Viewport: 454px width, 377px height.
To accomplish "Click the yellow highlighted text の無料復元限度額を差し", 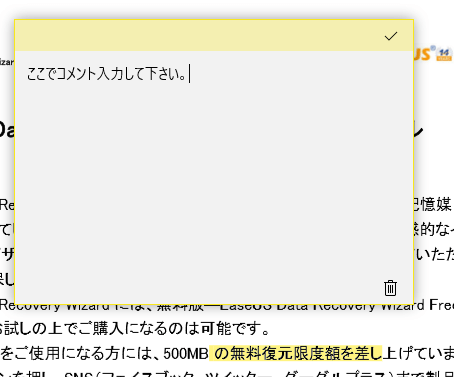I will [x=295, y=353].
